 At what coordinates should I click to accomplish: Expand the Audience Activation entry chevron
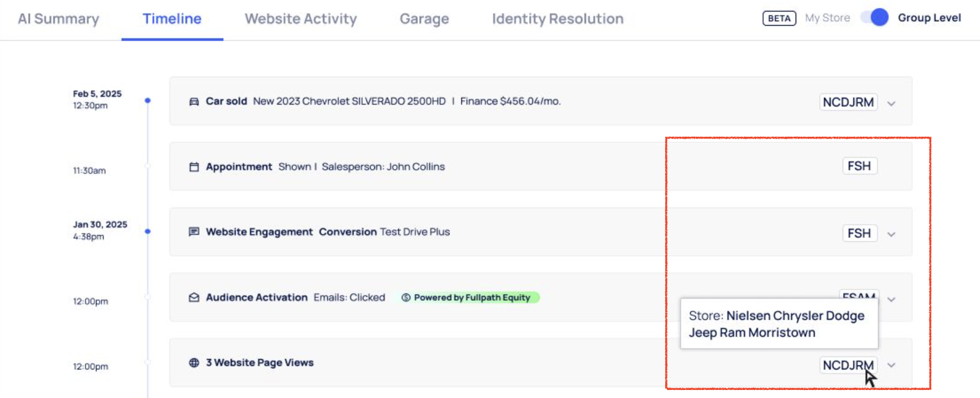[891, 300]
